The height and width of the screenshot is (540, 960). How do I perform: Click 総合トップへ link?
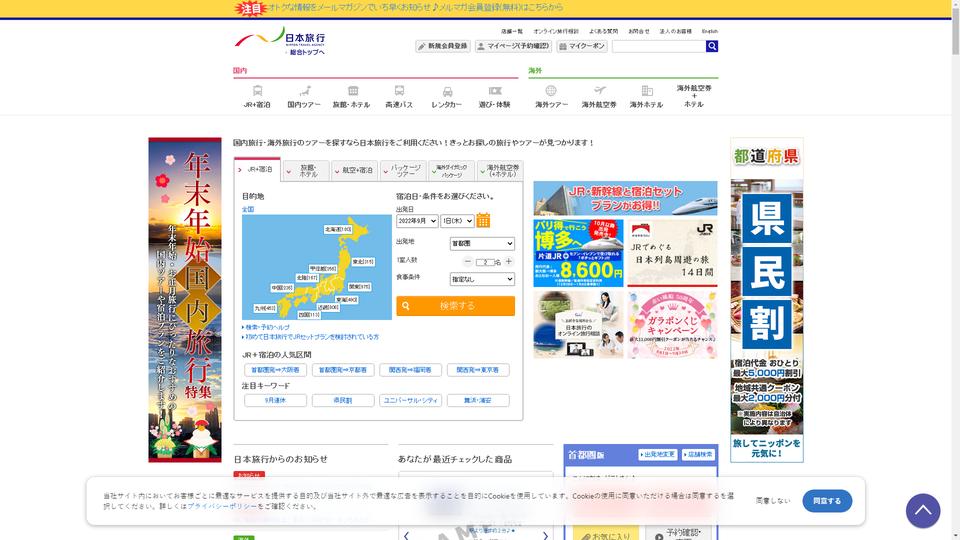point(306,53)
